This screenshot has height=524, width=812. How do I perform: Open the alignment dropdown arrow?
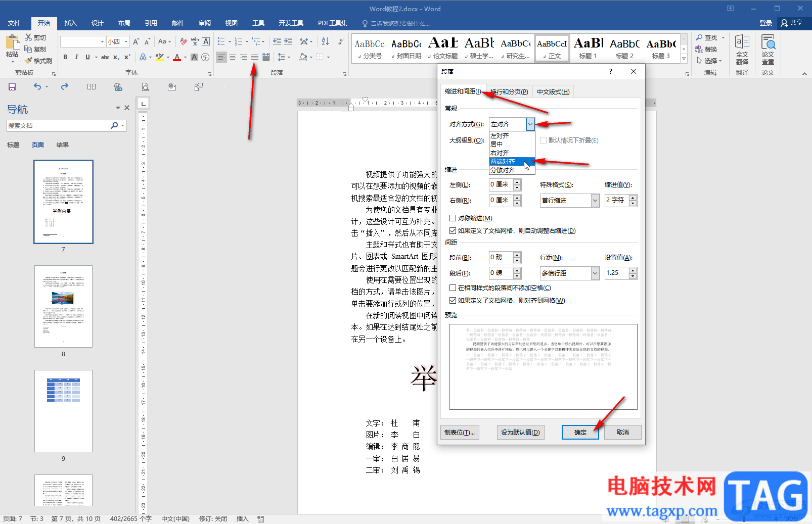(x=530, y=124)
